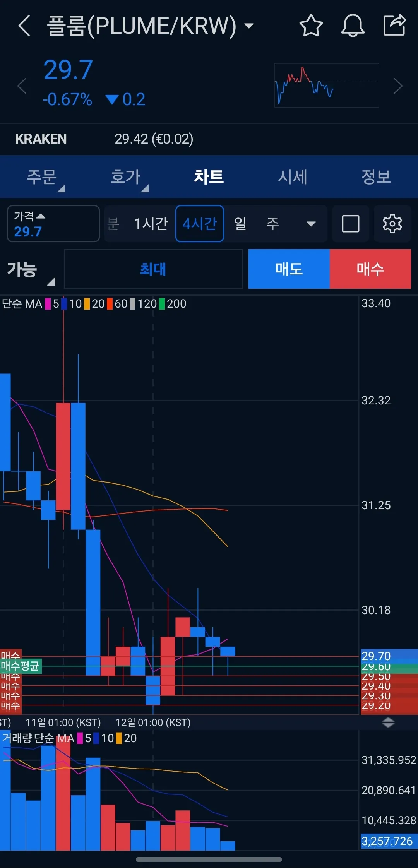This screenshot has height=868, width=418.
Task: Switch to the 호가 tab
Action: tap(125, 177)
